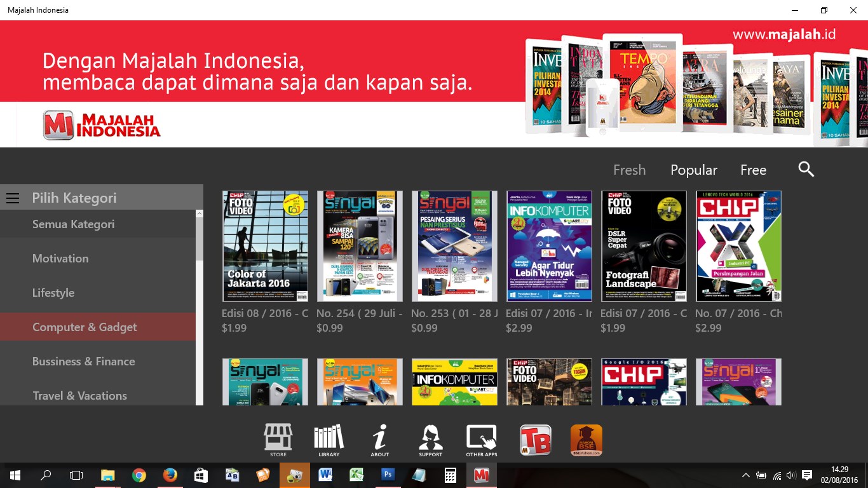The image size is (868, 488).
Task: Click the 'No. 254 ( 29 Juli -' title
Action: click(360, 313)
